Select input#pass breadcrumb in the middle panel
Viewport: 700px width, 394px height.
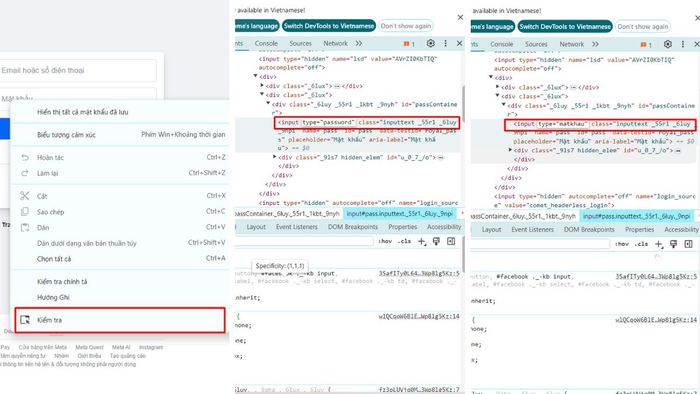(x=400, y=214)
